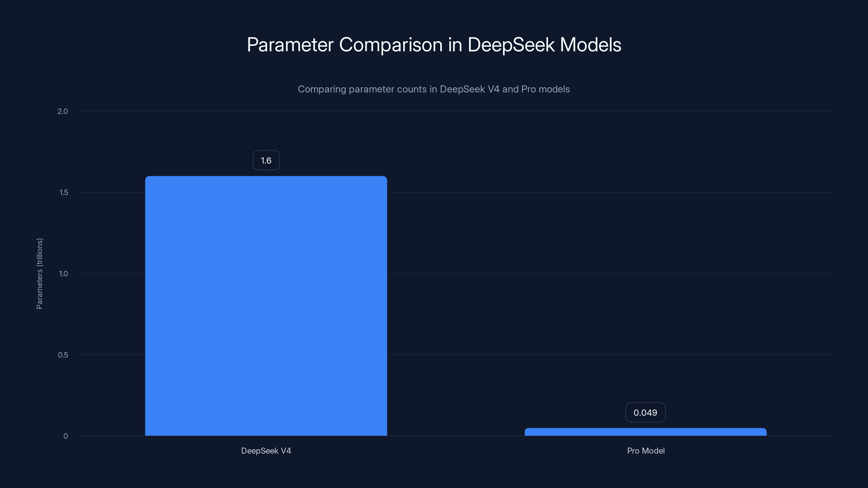This screenshot has width=868, height=488.
Task: Select the DeepSeek V4 bar
Action: 266,303
